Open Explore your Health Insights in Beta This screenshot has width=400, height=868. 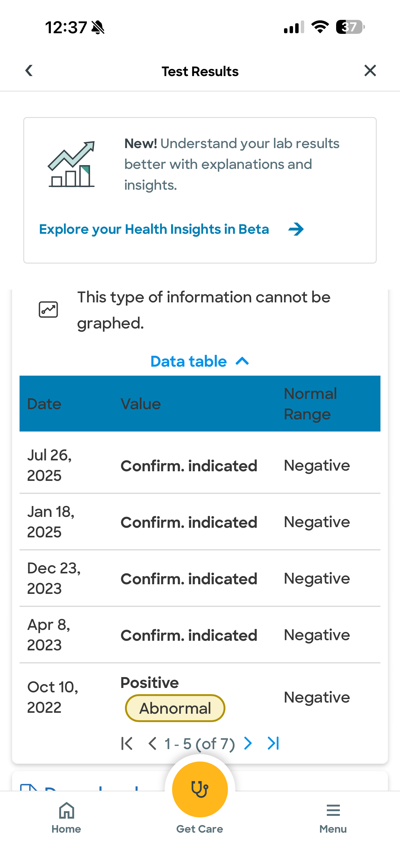click(154, 229)
